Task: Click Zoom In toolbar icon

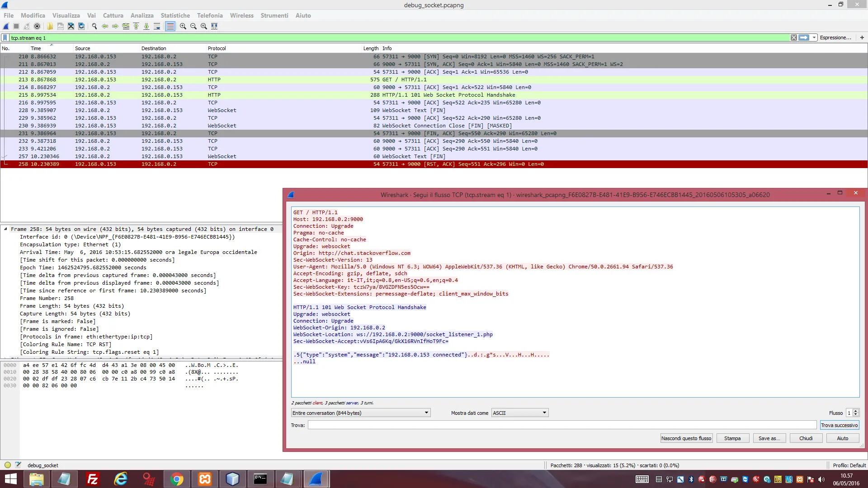Action: click(x=183, y=26)
